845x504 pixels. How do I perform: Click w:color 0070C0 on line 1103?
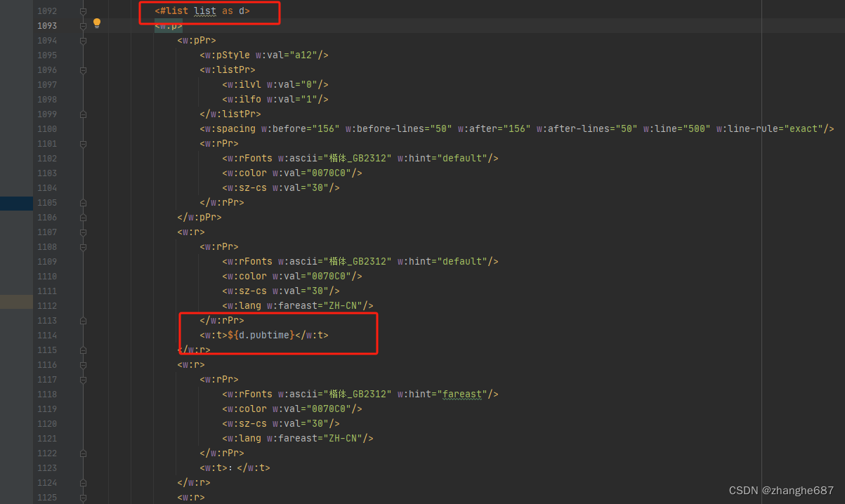292,173
